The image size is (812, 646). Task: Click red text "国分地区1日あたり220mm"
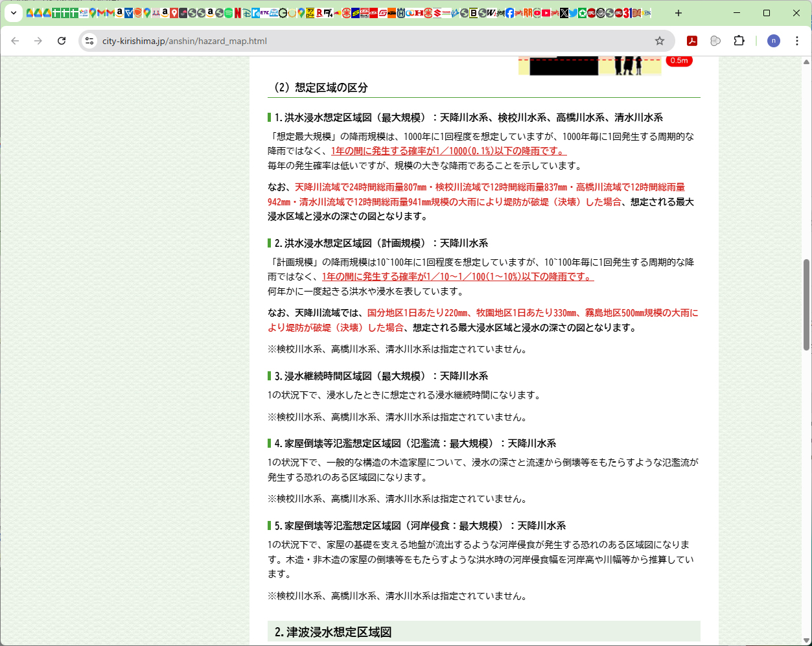(x=418, y=313)
